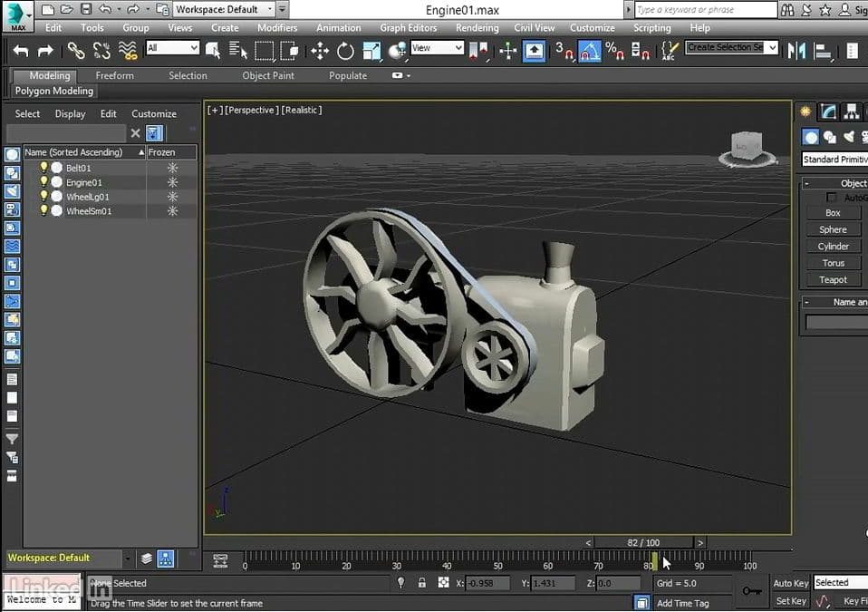The width and height of the screenshot is (868, 612).
Task: Open the ViewCube in the viewport
Action: pyautogui.click(x=747, y=148)
